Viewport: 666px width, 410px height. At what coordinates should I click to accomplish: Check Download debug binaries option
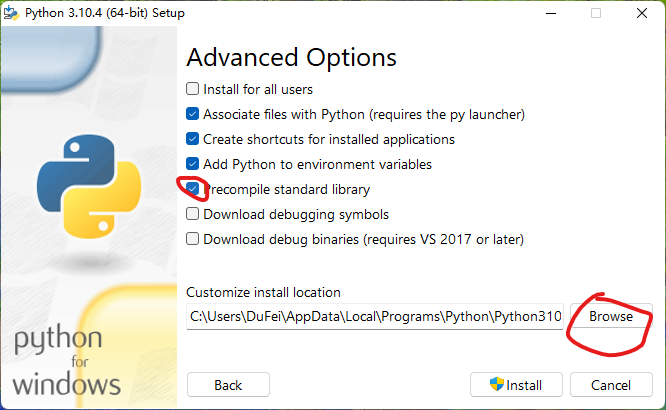tap(192, 239)
